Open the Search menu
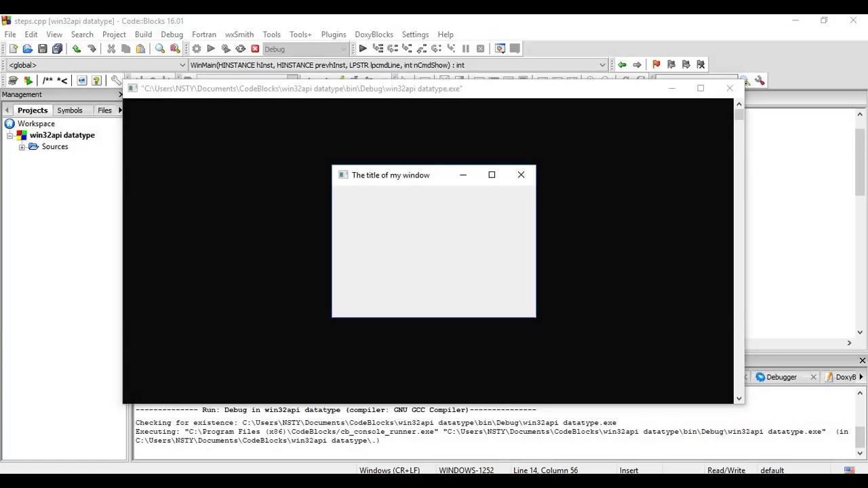 [82, 35]
